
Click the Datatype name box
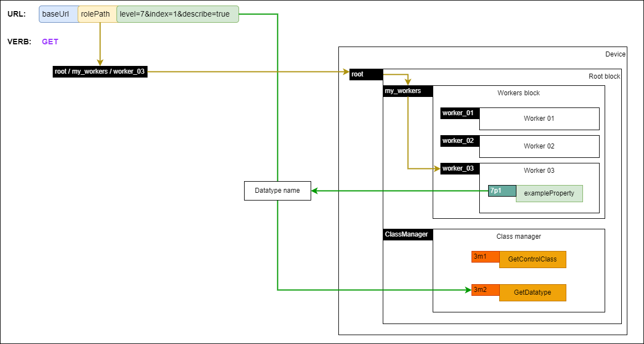pyautogui.click(x=277, y=190)
